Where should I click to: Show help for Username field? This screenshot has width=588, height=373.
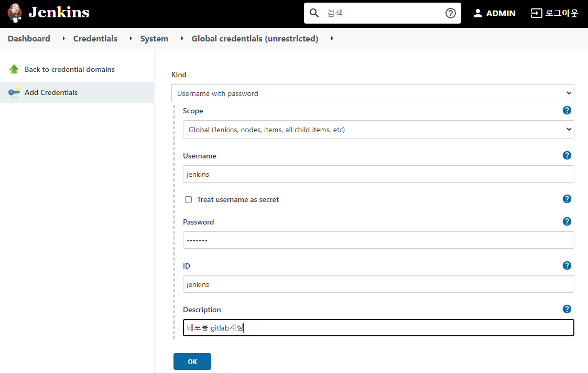point(567,155)
